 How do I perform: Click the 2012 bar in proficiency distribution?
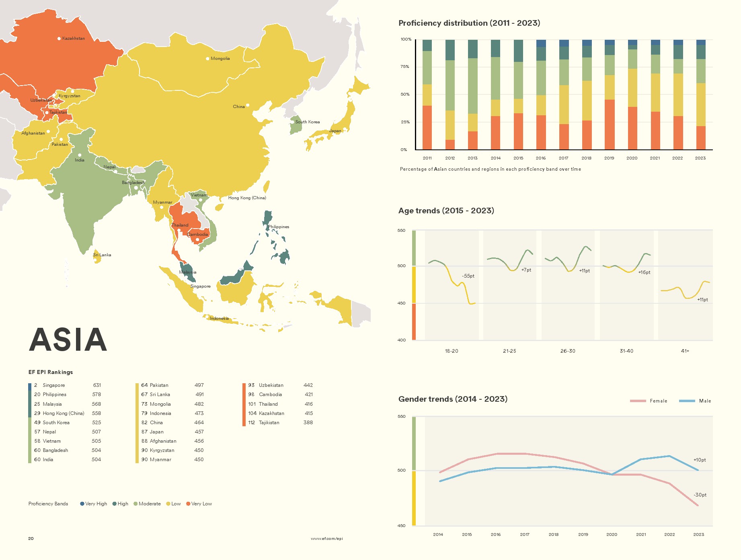[x=450, y=95]
